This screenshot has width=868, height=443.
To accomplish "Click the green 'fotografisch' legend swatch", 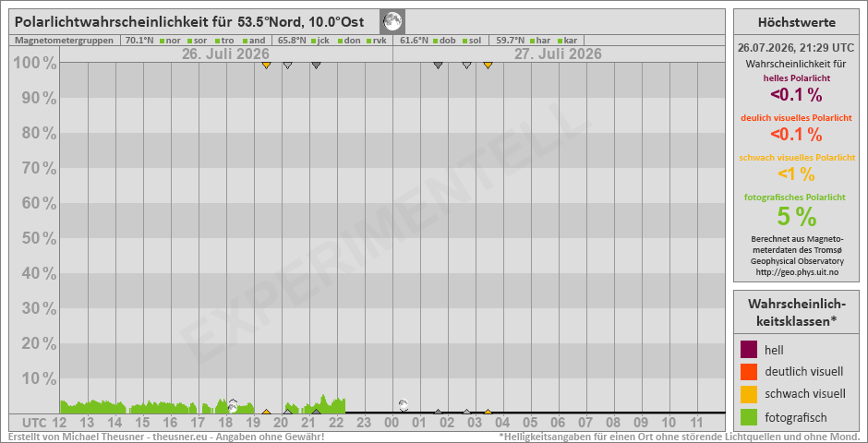I will 748,417.
